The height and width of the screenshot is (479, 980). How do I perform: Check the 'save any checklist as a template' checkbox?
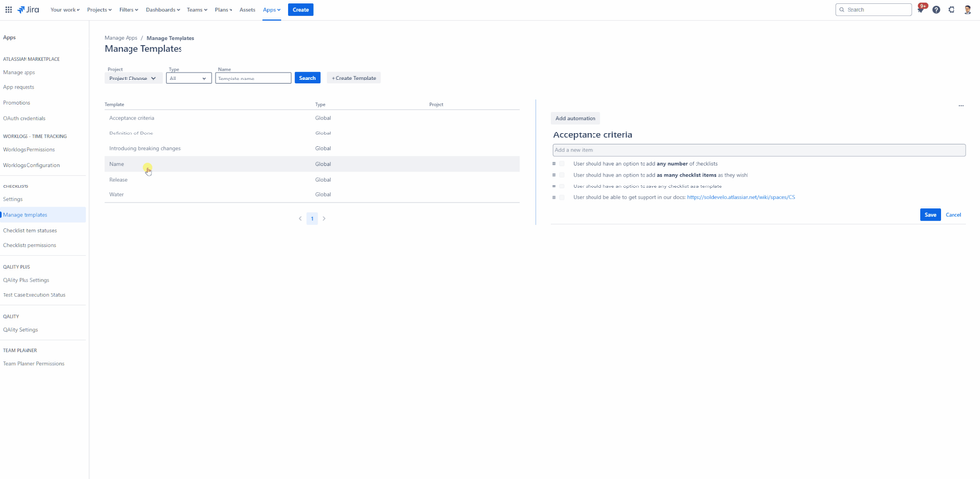pos(562,186)
